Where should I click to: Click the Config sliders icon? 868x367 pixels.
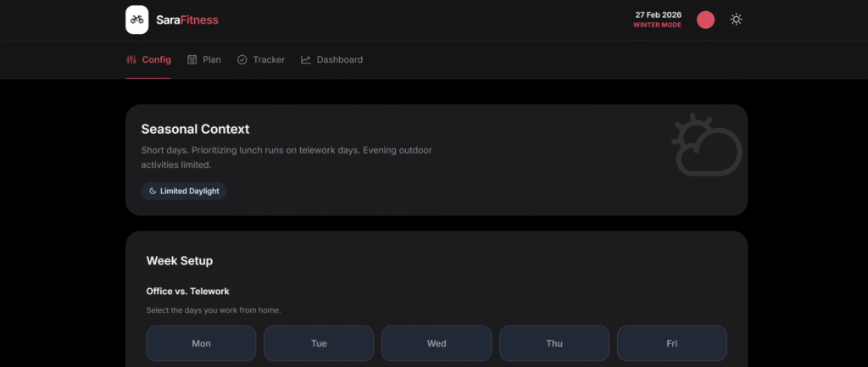click(131, 60)
